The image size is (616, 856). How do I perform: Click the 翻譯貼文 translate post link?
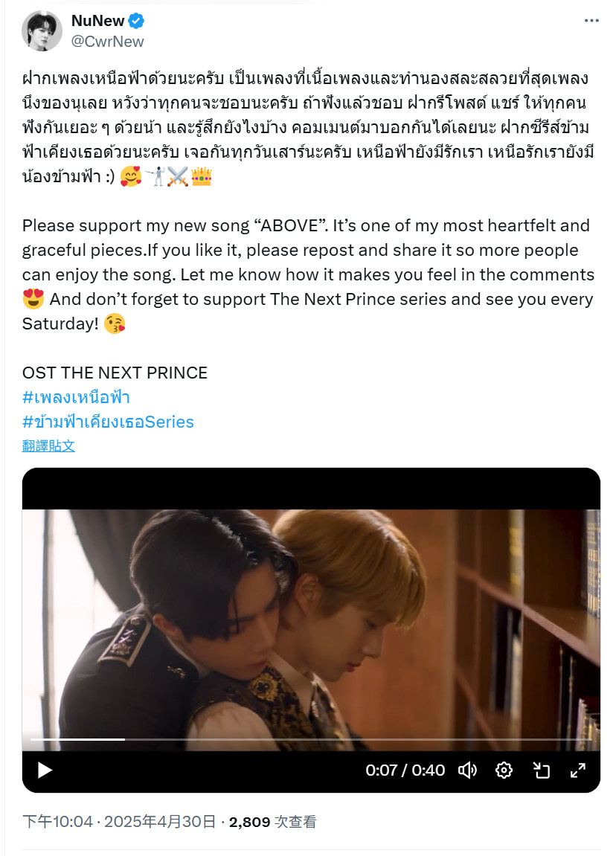point(48,446)
